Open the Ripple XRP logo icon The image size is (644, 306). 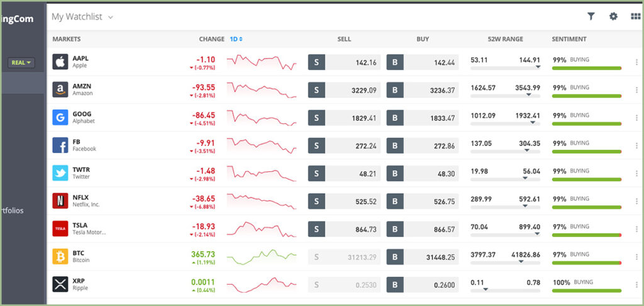[60, 284]
